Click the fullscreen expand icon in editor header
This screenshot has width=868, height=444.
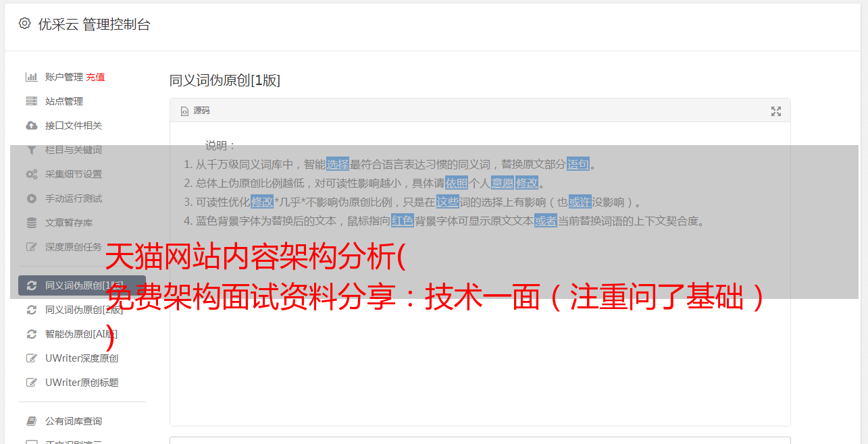[776, 111]
